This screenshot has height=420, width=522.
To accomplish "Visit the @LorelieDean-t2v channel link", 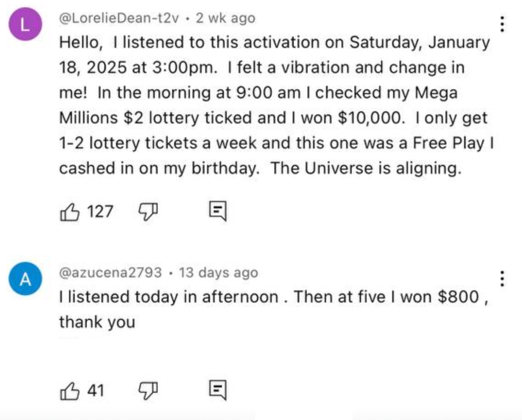I will coord(119,18).
